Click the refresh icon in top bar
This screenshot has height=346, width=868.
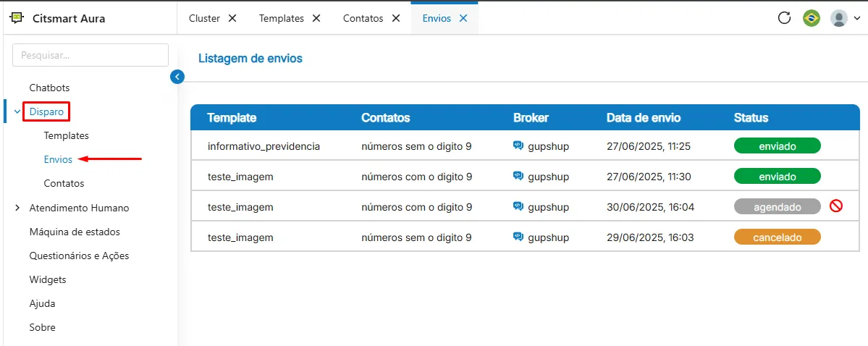point(784,18)
